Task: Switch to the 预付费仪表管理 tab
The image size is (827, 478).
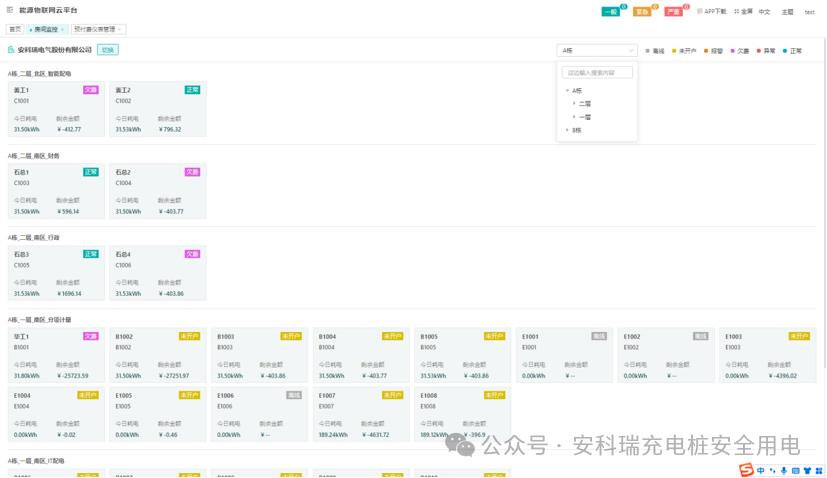Action: 94,30
